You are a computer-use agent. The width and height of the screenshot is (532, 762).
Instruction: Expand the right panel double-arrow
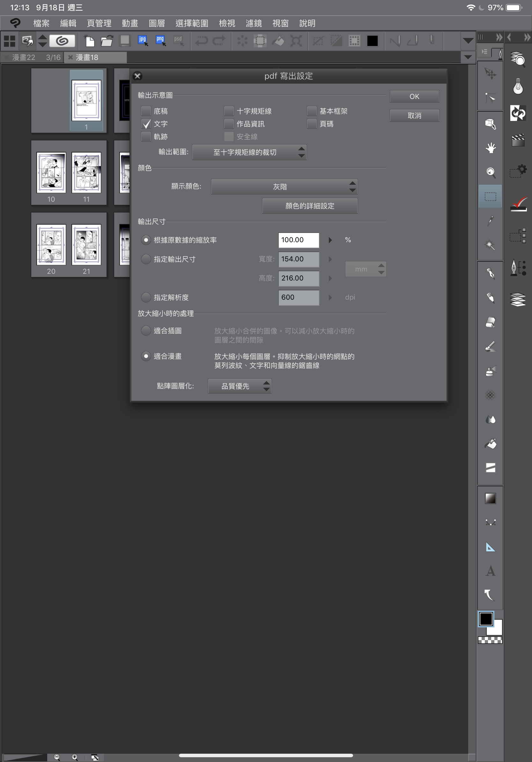pyautogui.click(x=527, y=37)
